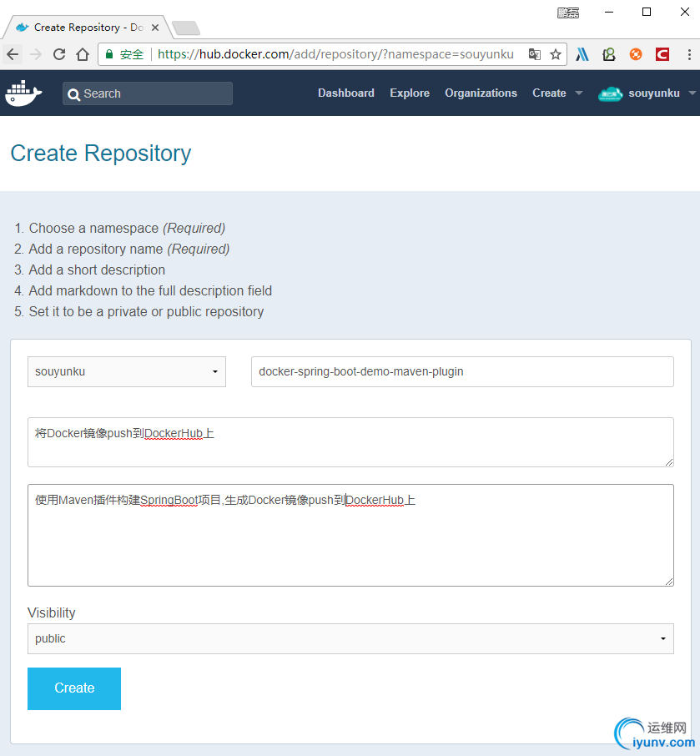
Task: Open the orange circular extension icon
Action: tap(636, 54)
